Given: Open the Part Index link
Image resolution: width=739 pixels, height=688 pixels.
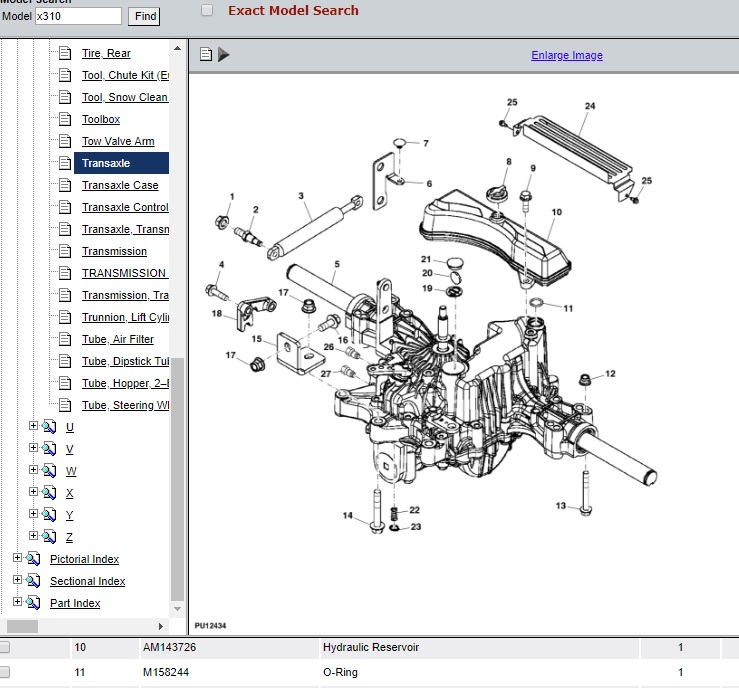Looking at the screenshot, I should click(75, 603).
